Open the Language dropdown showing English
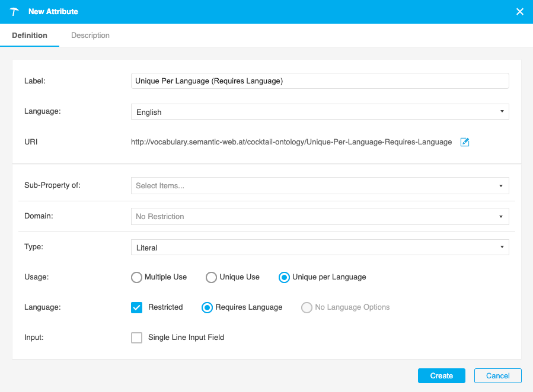Image resolution: width=533 pixels, height=392 pixels. [320, 111]
